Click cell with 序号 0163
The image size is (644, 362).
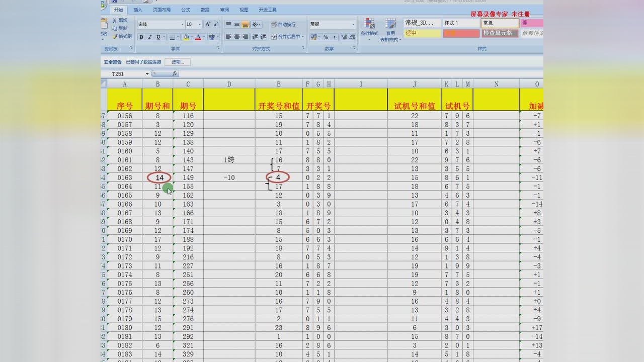pos(125,177)
